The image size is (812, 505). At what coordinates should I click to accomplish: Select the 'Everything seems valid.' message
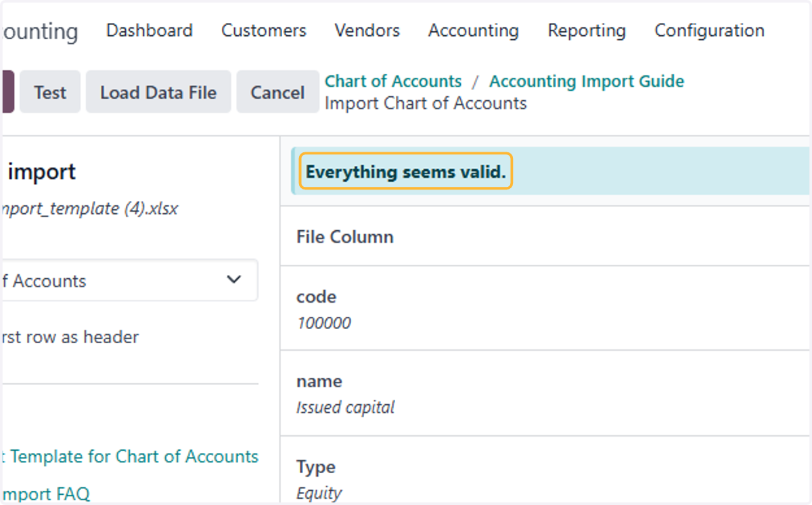pos(405,172)
